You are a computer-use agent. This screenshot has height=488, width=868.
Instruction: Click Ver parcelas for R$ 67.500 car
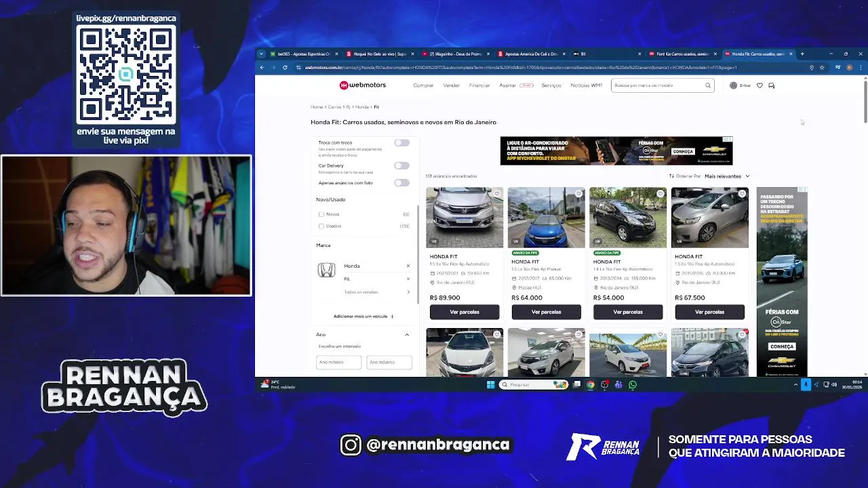click(709, 312)
